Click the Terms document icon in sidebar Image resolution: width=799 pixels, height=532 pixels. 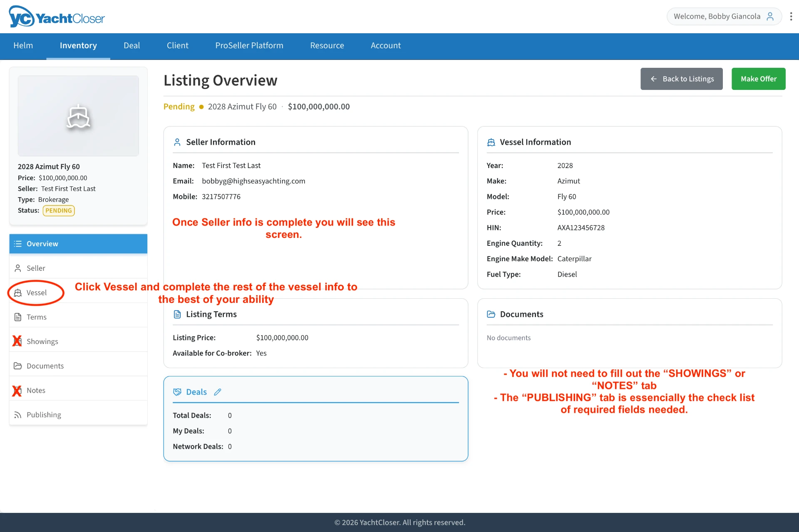pyautogui.click(x=18, y=317)
